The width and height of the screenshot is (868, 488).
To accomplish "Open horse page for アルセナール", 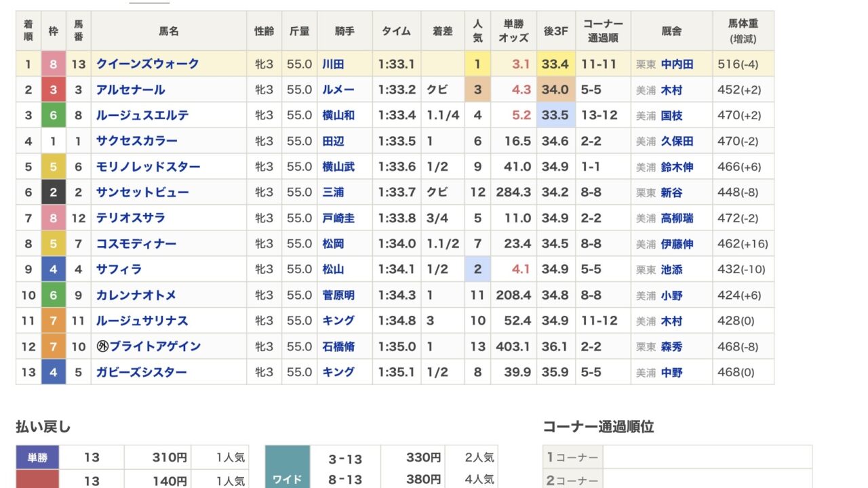I will click(x=130, y=89).
